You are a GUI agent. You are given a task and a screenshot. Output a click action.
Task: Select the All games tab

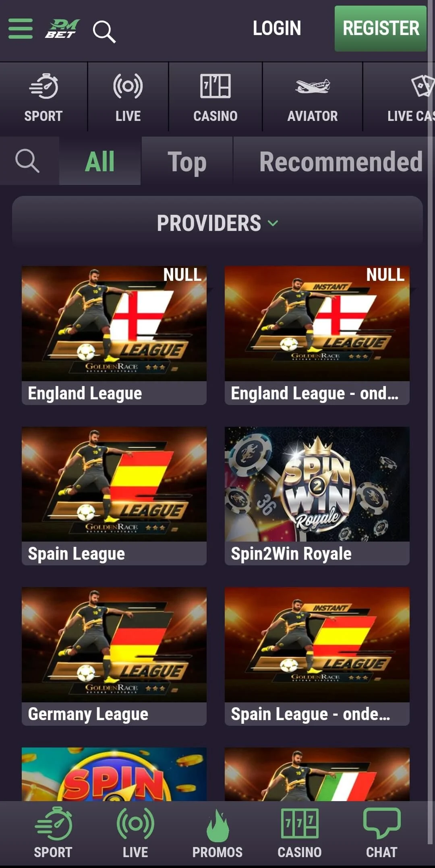pyautogui.click(x=100, y=162)
